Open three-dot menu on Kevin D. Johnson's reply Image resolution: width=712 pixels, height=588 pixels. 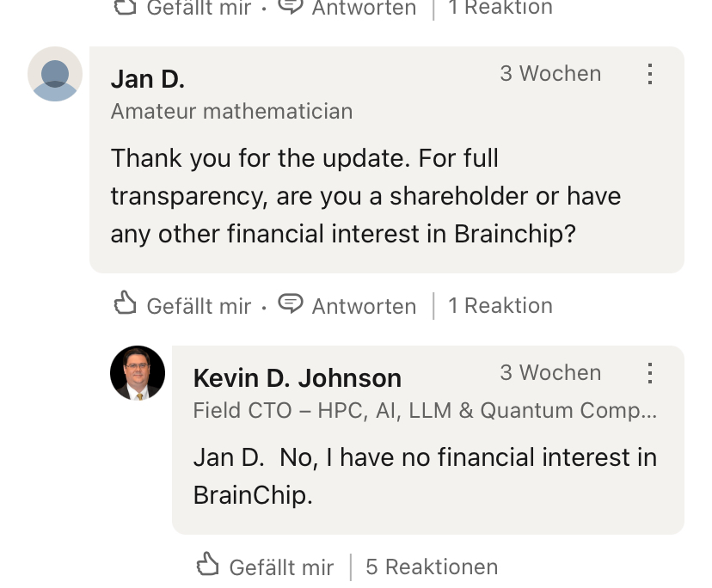pos(650,373)
